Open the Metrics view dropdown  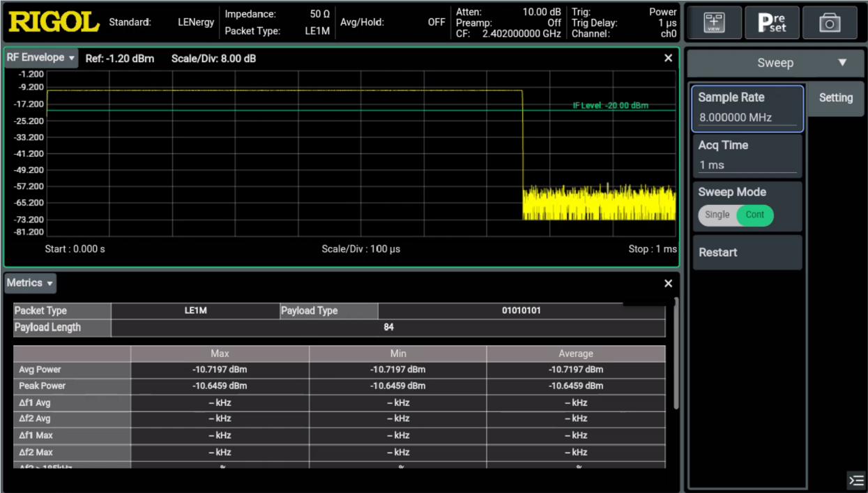31,283
